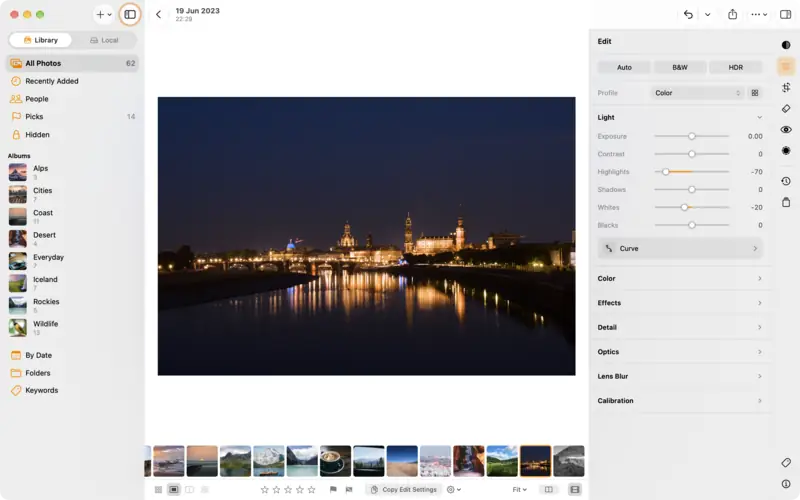Screen dimensions: 800x500
Task: Click the Undo arrow in top toolbar
Action: coord(688,14)
